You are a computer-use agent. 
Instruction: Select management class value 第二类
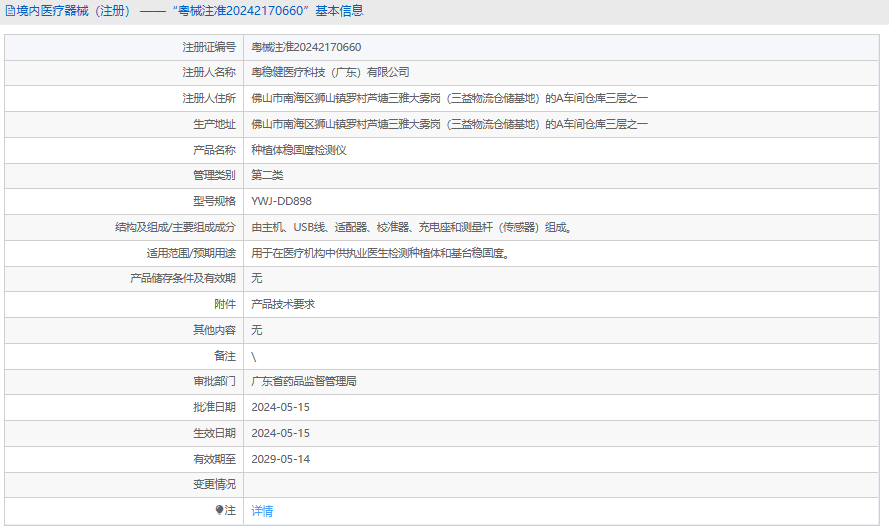tap(267, 175)
